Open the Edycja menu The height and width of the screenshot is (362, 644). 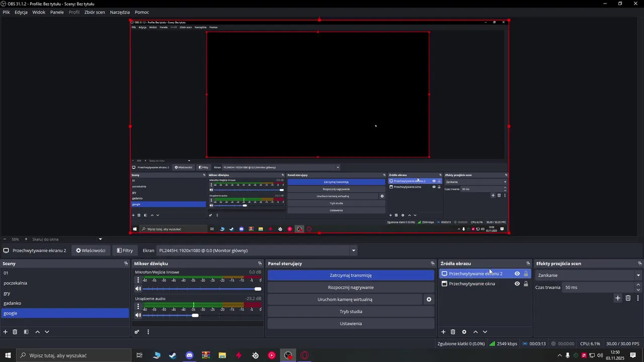21,12
